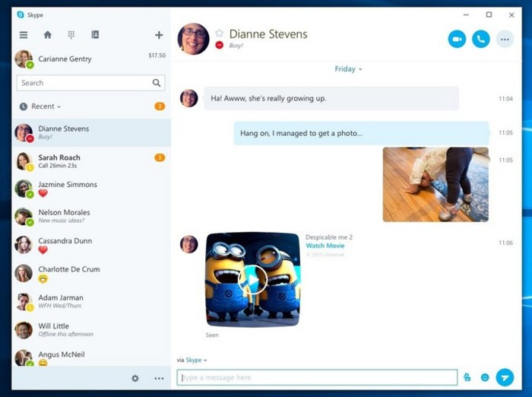Click the heart emoji under Jazmine Simmons
Viewport: 532px width, 397px height.
pos(43,193)
